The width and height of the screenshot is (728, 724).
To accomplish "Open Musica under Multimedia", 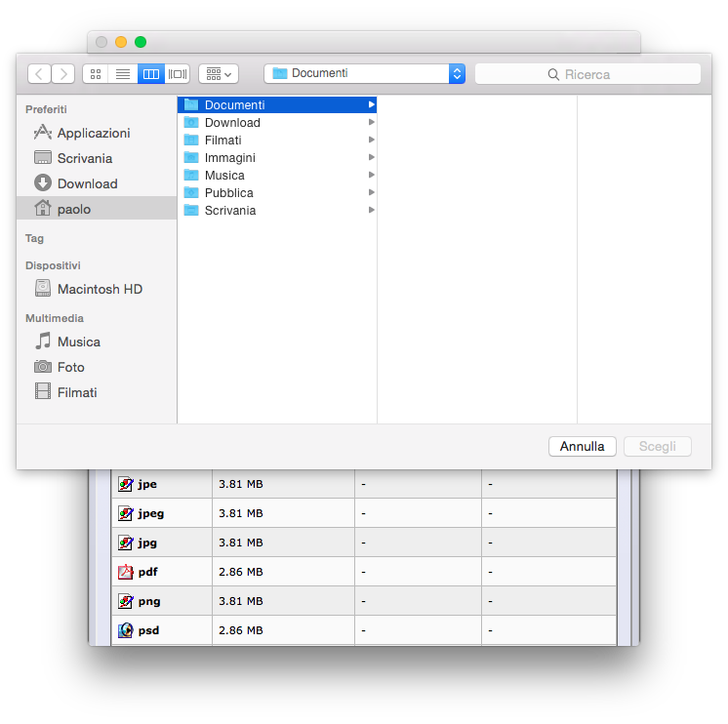I will pos(96,342).
